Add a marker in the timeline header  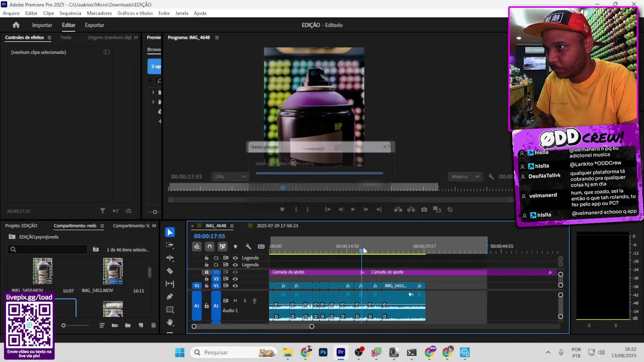click(x=235, y=246)
